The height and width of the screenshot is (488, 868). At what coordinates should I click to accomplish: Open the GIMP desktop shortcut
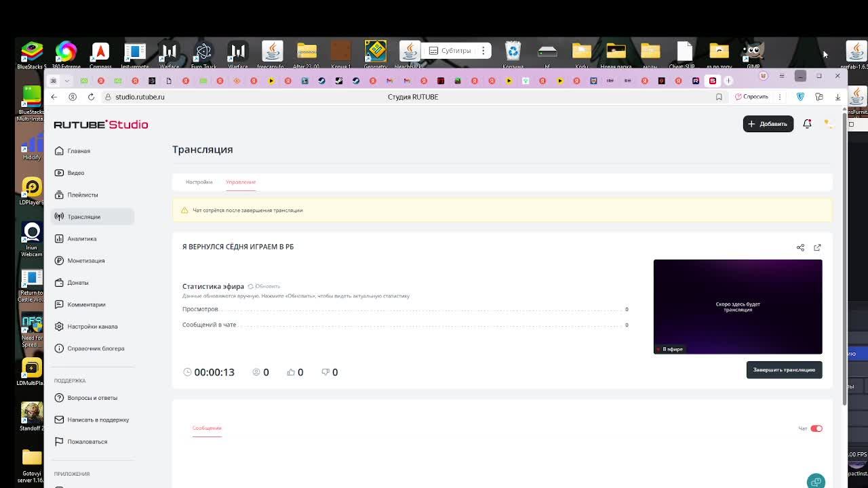[753, 56]
